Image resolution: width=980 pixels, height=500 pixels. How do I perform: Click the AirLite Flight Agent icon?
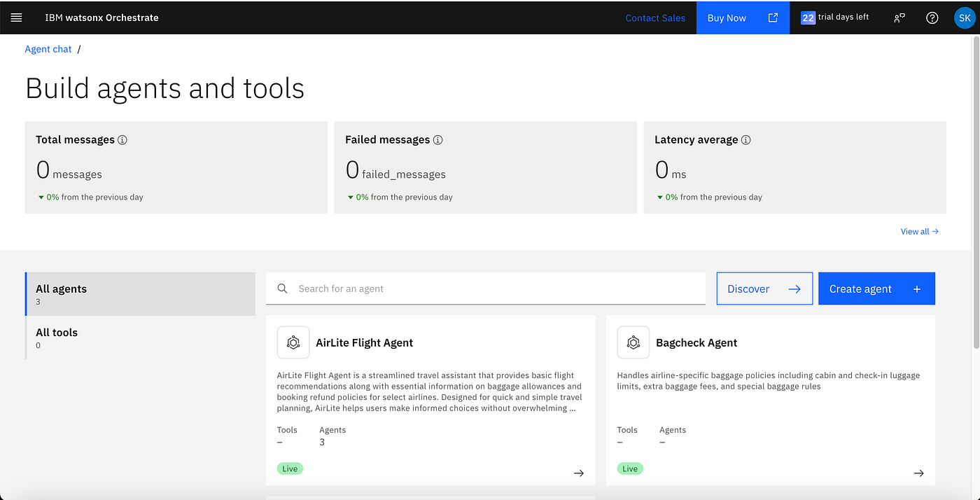[x=293, y=342]
